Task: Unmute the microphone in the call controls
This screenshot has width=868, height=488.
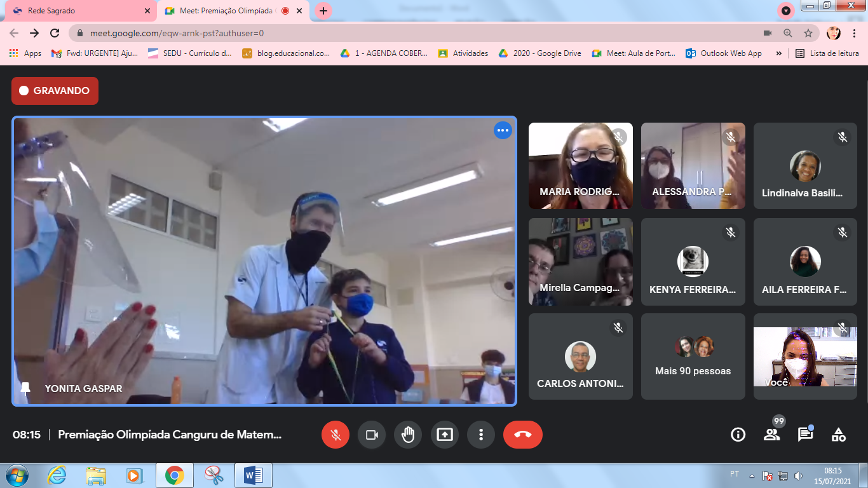Action: click(x=336, y=435)
